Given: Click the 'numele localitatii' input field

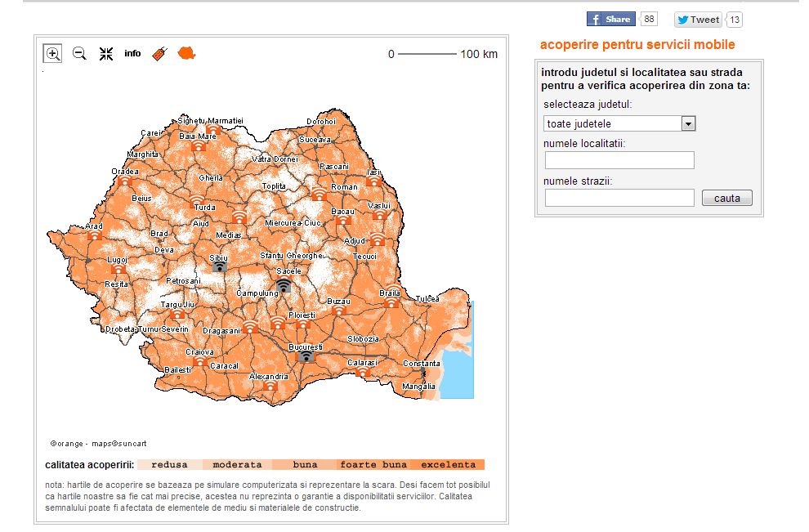Looking at the screenshot, I should click(x=619, y=160).
